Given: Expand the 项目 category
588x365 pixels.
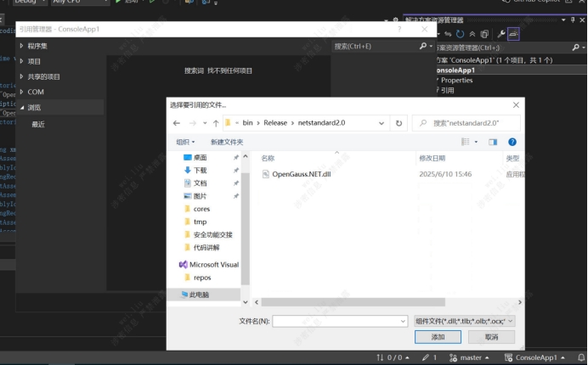Looking at the screenshot, I should tap(21, 61).
